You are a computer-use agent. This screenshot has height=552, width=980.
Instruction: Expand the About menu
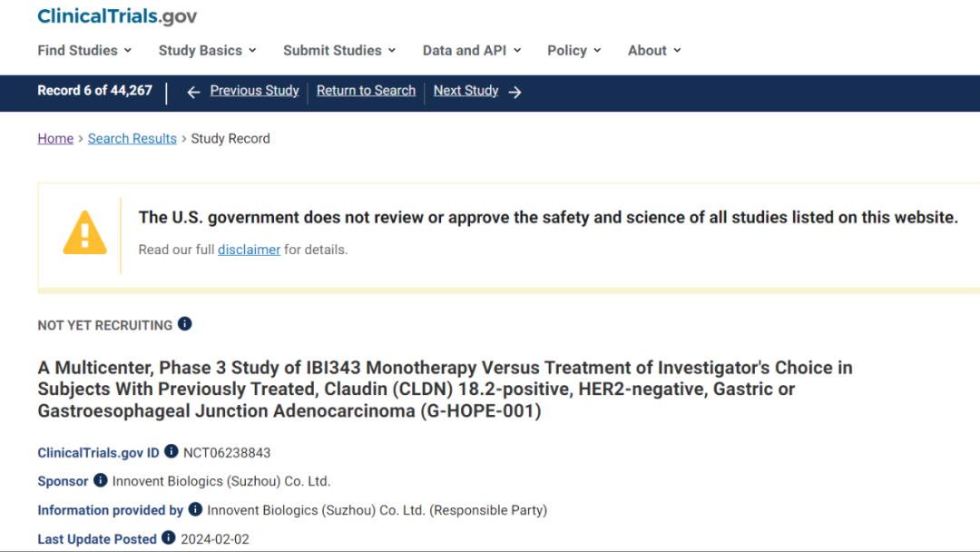point(654,51)
